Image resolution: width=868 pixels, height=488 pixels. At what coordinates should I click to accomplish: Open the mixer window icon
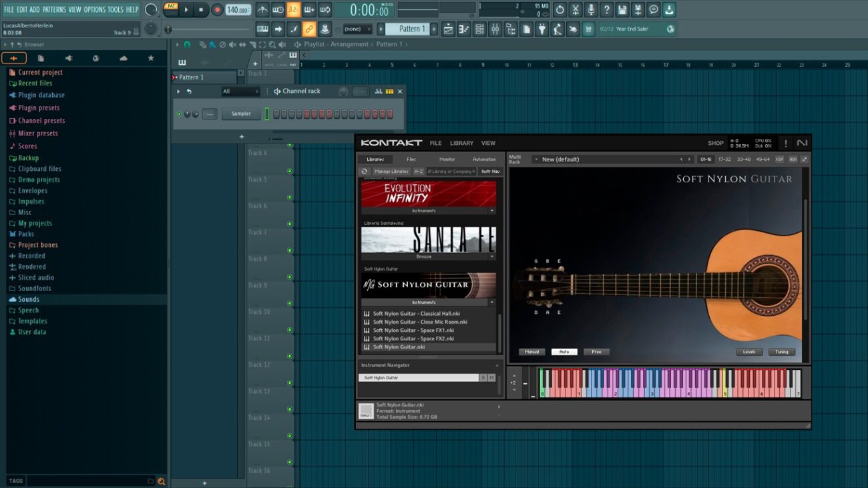tap(495, 29)
